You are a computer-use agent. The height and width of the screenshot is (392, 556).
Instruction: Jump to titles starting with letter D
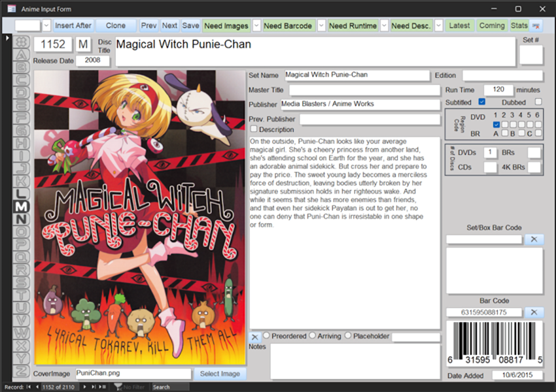(x=22, y=92)
